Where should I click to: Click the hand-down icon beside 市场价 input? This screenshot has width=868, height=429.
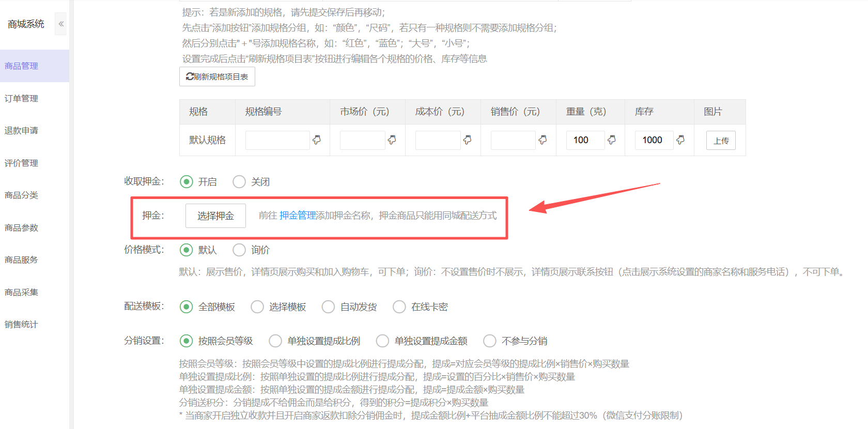point(392,140)
